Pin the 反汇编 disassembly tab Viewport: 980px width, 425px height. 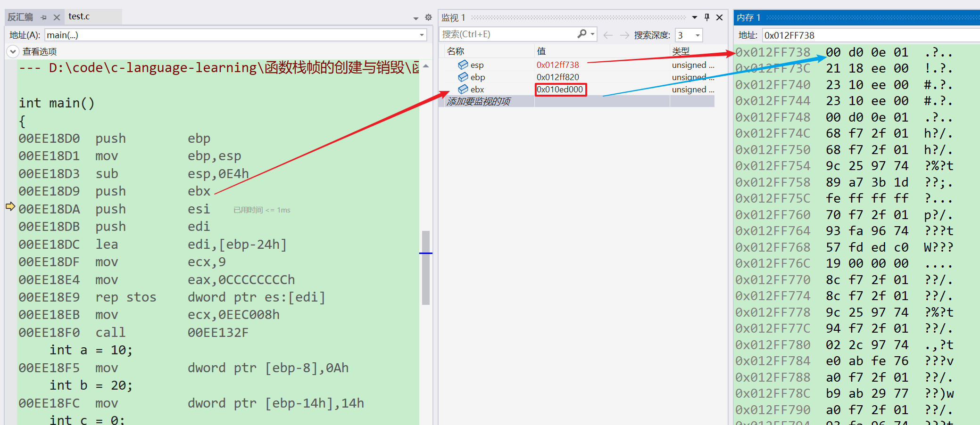[x=44, y=17]
